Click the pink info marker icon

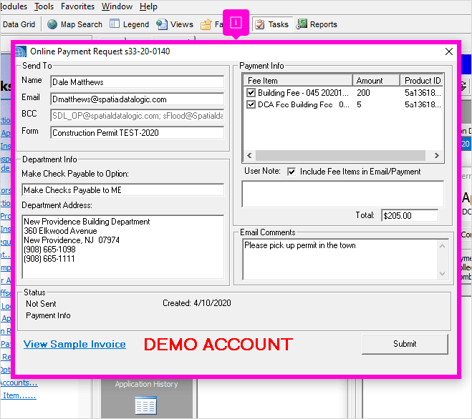pos(236,23)
